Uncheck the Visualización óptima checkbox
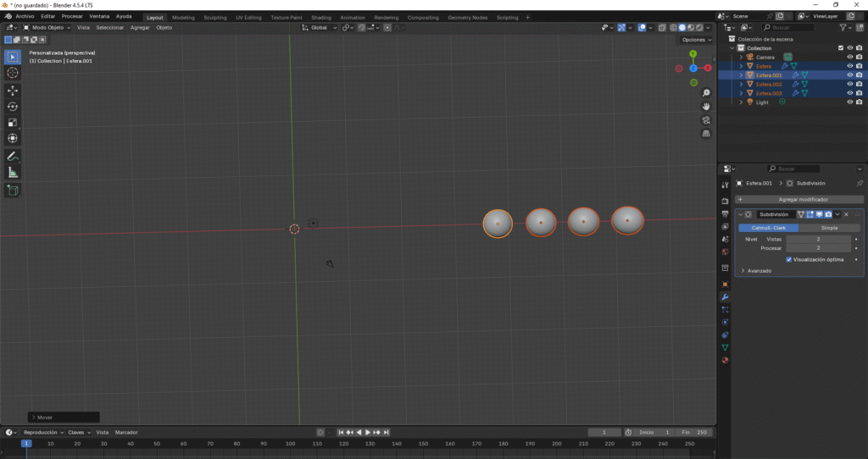 coord(789,259)
